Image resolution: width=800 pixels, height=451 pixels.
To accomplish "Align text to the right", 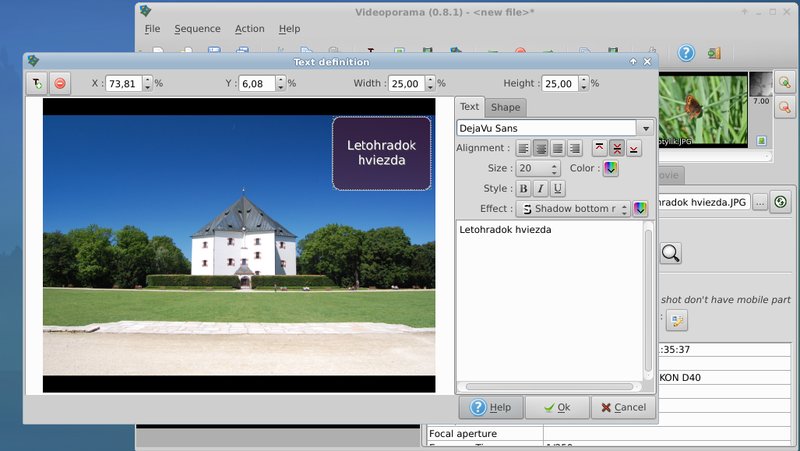I will tap(574, 148).
